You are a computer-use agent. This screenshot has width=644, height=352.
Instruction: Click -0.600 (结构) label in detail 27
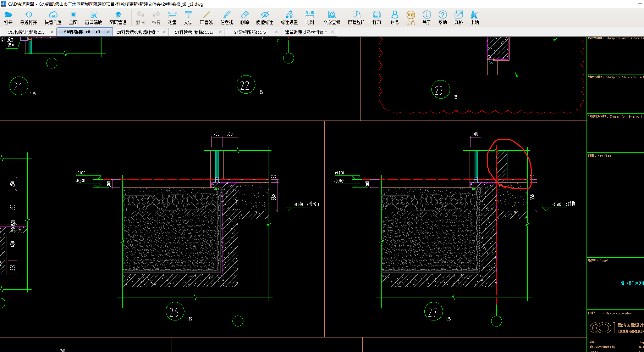click(x=565, y=204)
